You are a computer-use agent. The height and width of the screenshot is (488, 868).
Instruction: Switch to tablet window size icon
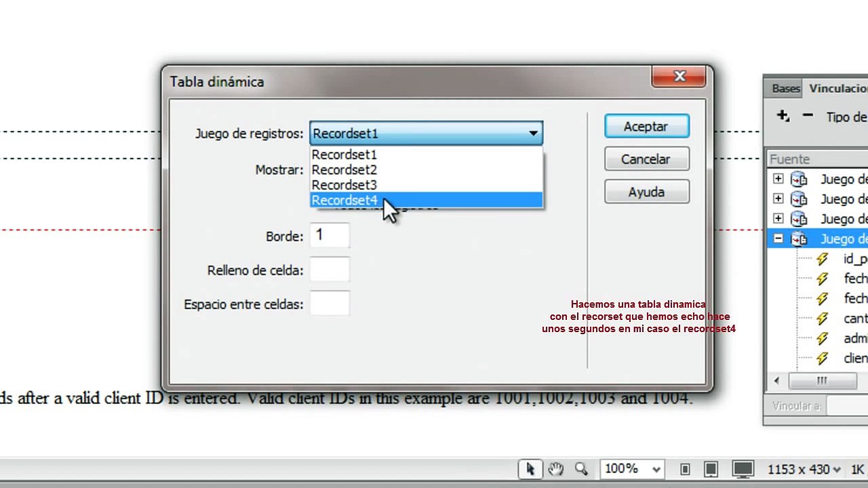711,469
